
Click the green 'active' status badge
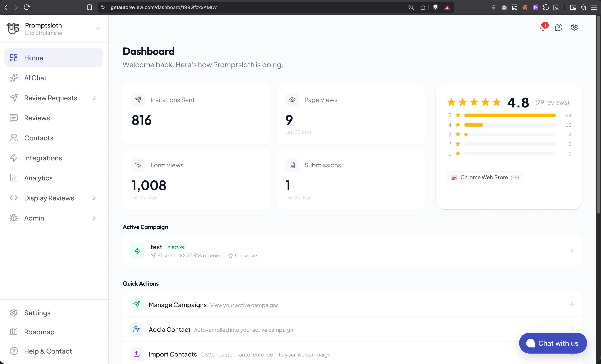[176, 247]
